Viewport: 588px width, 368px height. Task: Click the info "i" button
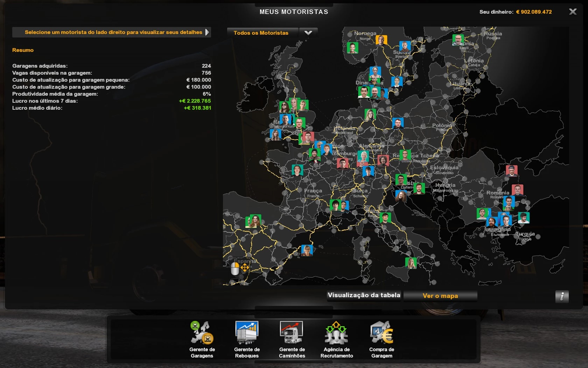(561, 297)
